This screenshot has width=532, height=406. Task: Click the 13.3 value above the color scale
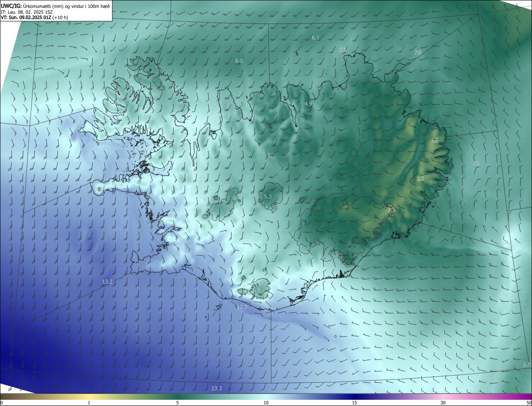(x=217, y=389)
